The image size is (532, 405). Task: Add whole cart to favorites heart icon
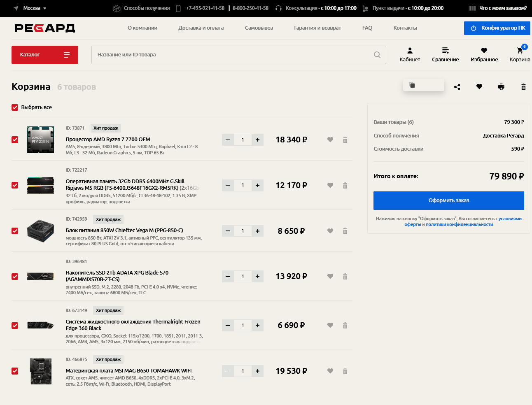[479, 87]
